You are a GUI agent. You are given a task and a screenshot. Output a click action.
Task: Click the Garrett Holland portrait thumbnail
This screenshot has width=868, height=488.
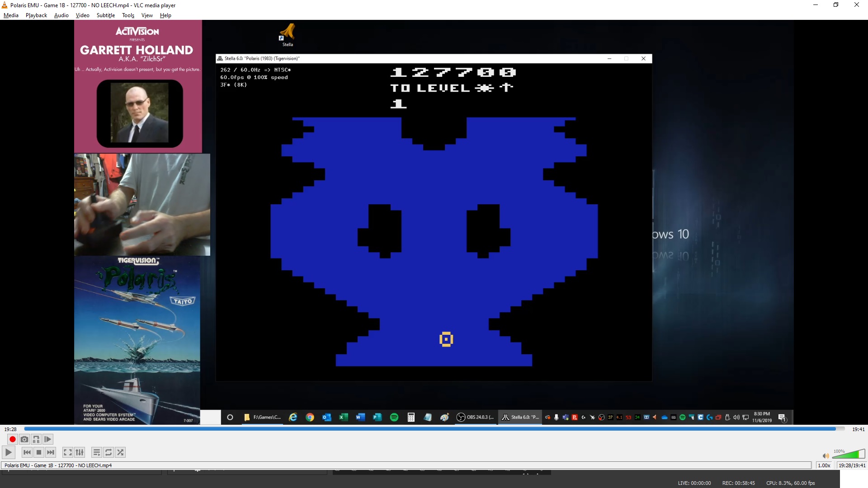[140, 113]
